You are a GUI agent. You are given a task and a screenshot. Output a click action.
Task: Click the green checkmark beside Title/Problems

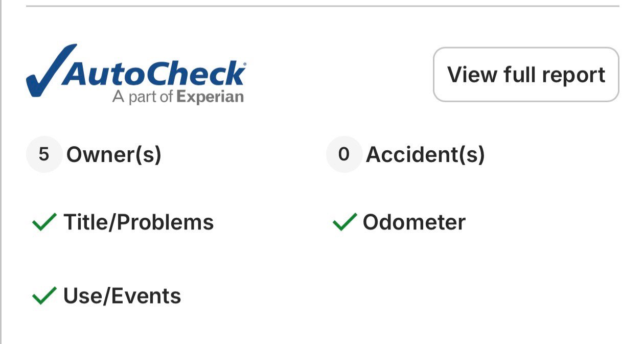tap(44, 222)
